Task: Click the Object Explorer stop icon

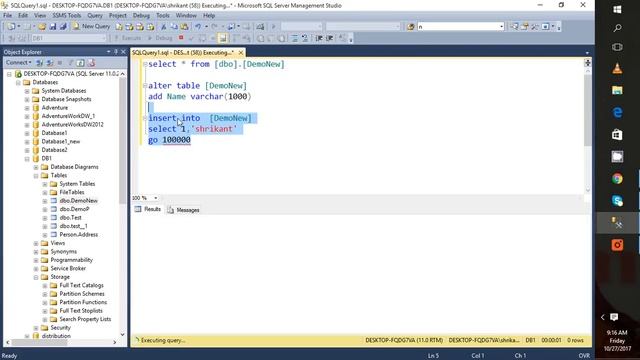Action: (60, 63)
